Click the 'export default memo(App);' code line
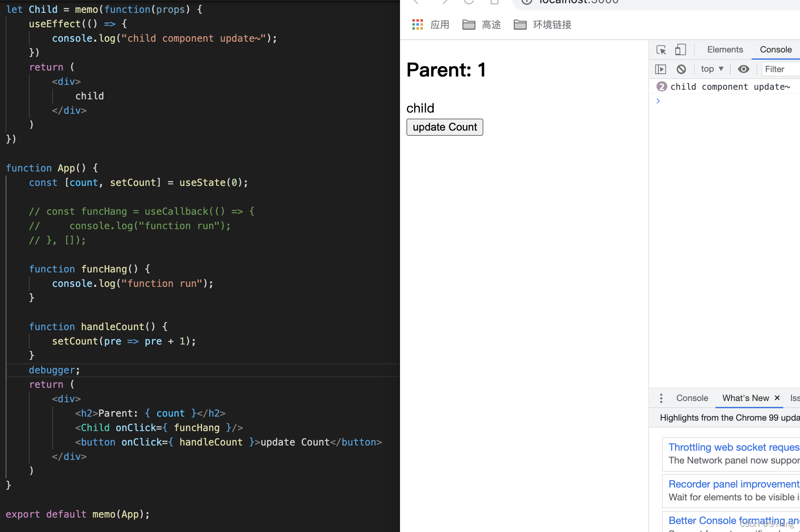Image resolution: width=800 pixels, height=532 pixels. (x=78, y=514)
